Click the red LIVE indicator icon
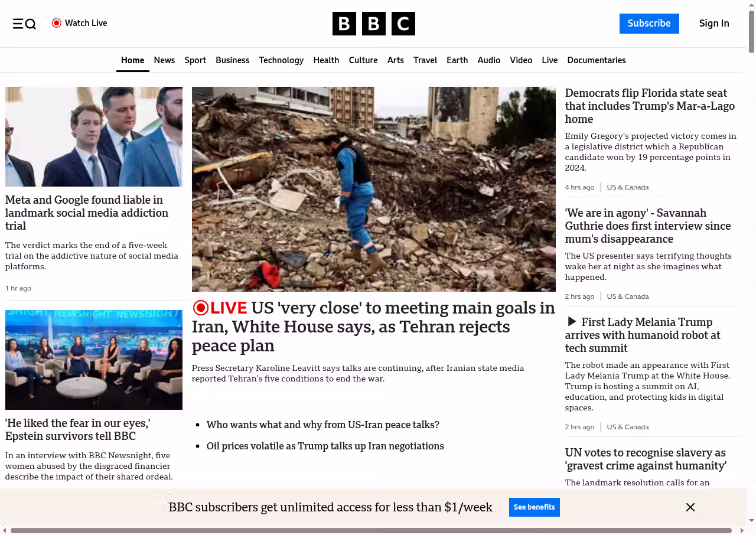This screenshot has width=756, height=535. (201, 308)
